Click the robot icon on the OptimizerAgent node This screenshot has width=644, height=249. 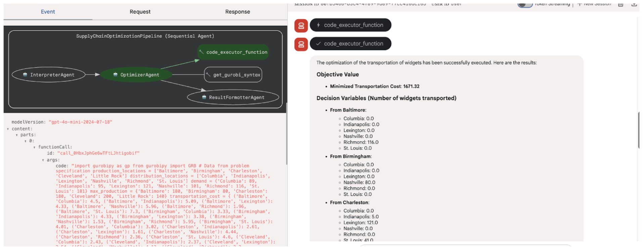tap(116, 74)
